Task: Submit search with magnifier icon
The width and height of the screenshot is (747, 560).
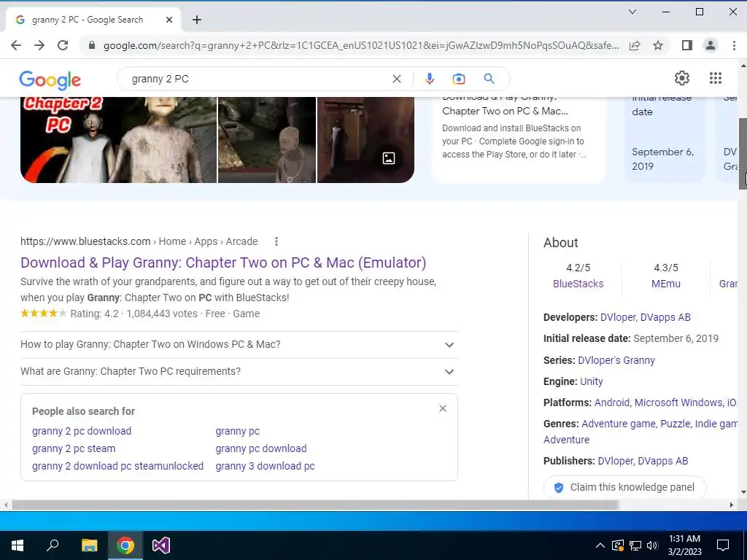Action: tap(489, 79)
